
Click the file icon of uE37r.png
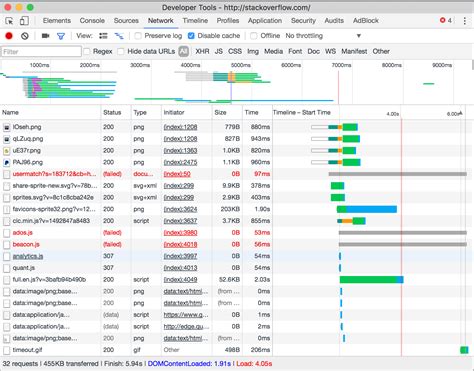tap(7, 151)
